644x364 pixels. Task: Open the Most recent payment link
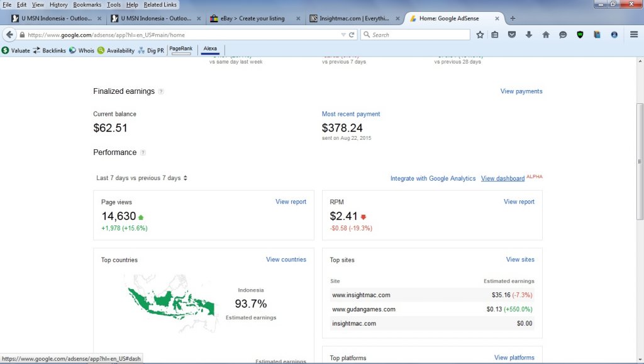coord(351,114)
